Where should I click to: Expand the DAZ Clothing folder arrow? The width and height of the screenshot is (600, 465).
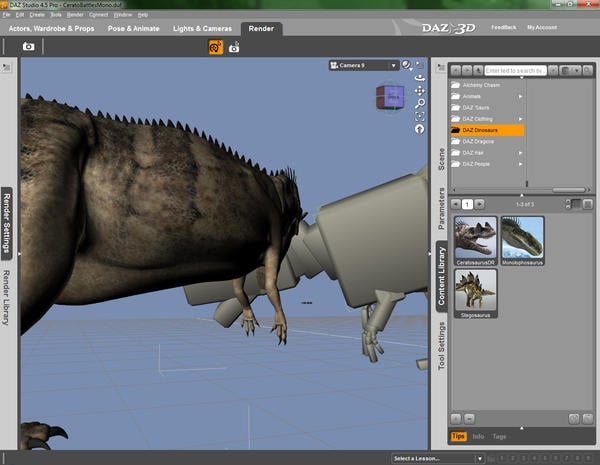[x=521, y=119]
